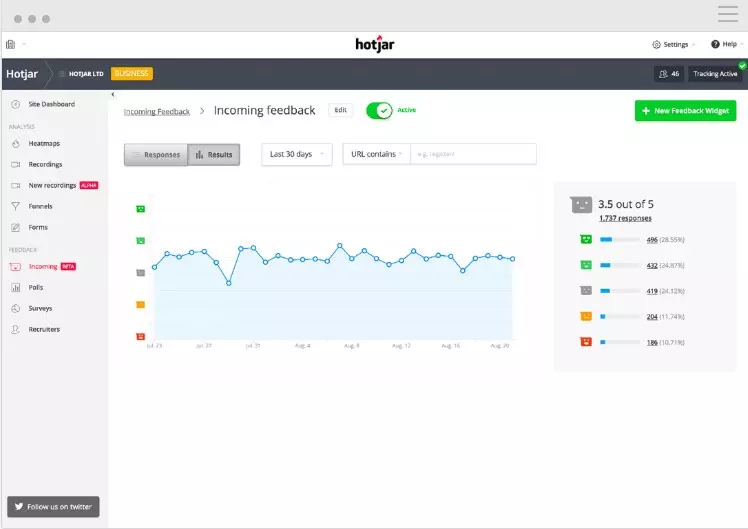The image size is (748, 529).
Task: Click the Hotjar logo in header
Action: pyautogui.click(x=375, y=44)
